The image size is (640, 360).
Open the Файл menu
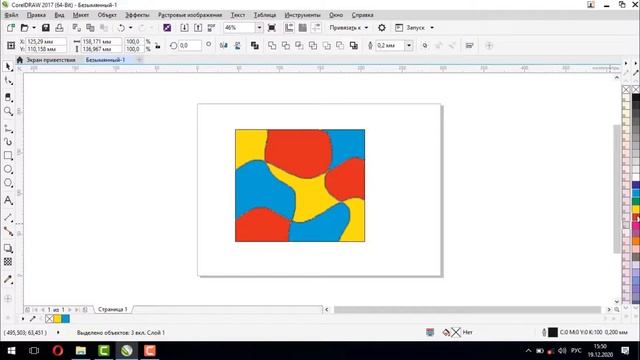11,15
